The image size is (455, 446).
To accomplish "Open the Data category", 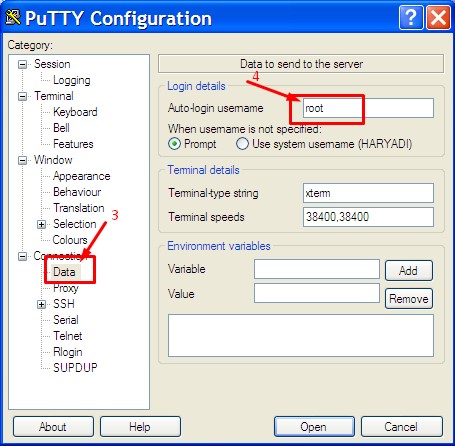I will [x=64, y=272].
